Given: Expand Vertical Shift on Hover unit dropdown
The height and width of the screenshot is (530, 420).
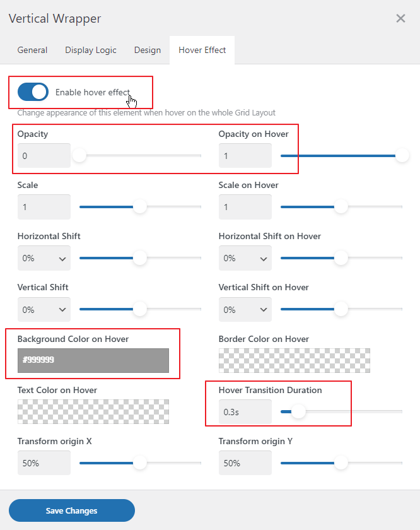Looking at the screenshot, I should 245,310.
